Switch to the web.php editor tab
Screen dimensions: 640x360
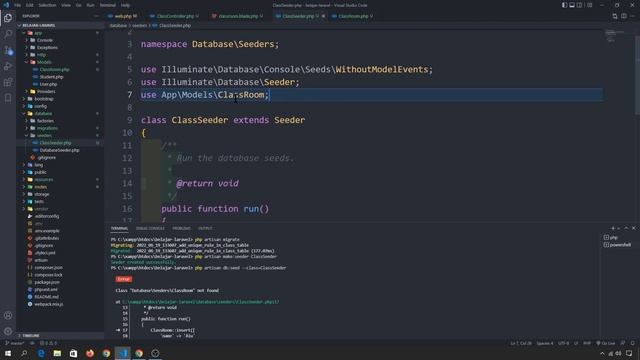coord(123,16)
